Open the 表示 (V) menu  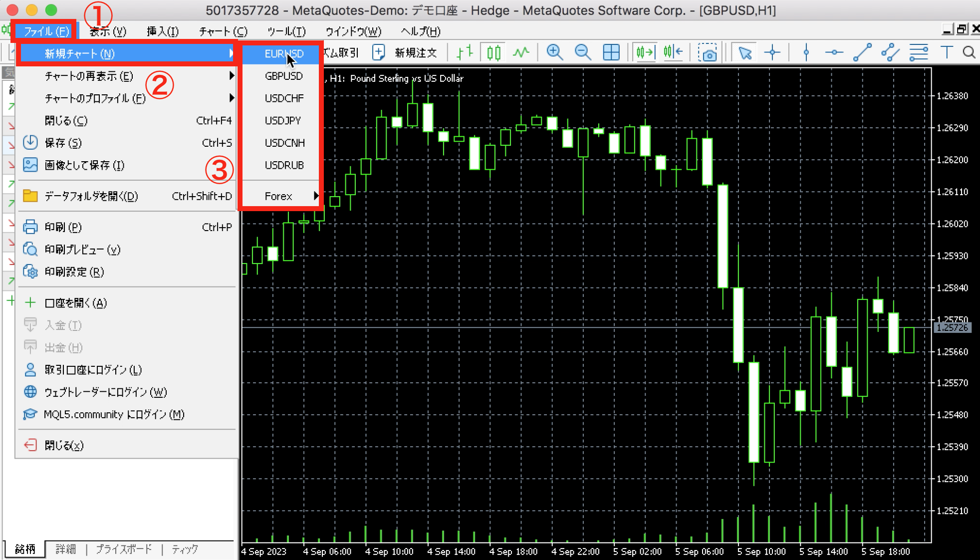point(108,31)
